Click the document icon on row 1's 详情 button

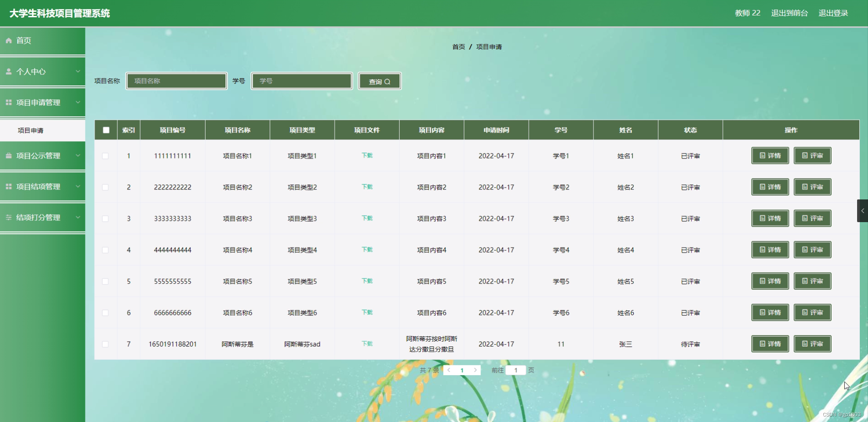[763, 155]
